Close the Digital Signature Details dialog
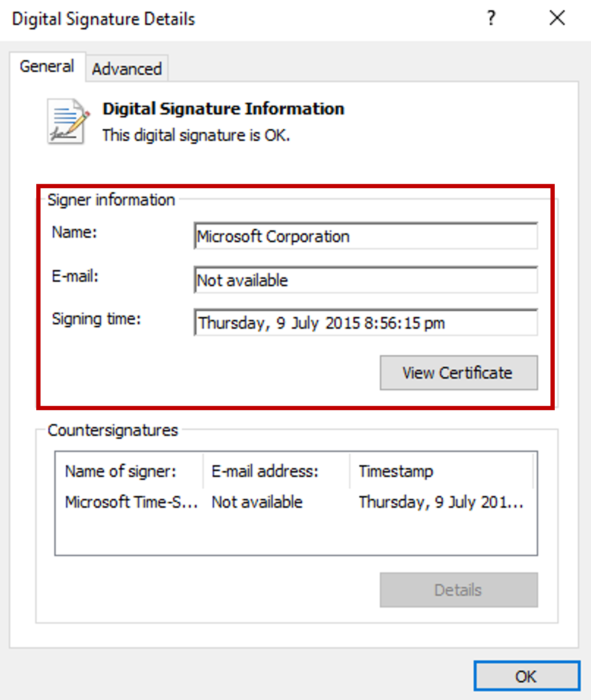The width and height of the screenshot is (591, 700). tap(557, 18)
